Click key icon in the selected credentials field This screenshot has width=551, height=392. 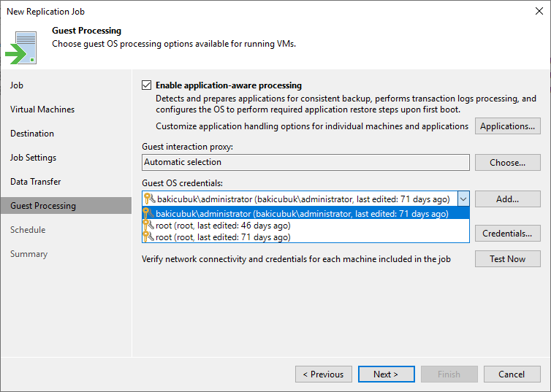pos(149,199)
